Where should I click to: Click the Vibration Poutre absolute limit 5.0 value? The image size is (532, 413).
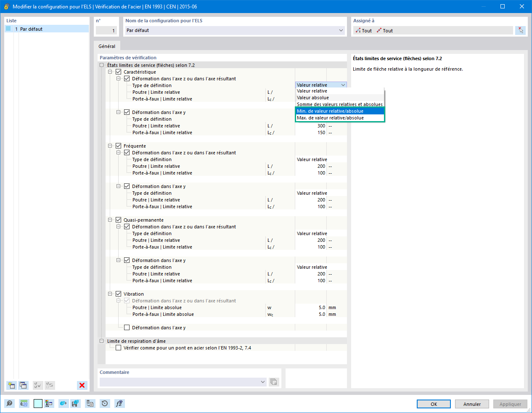click(x=311, y=307)
